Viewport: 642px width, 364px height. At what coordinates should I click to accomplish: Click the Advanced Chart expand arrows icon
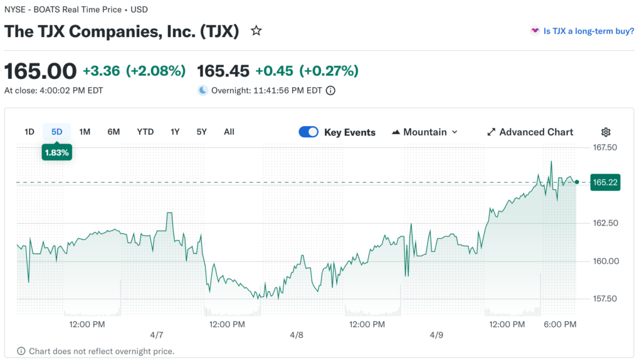491,132
